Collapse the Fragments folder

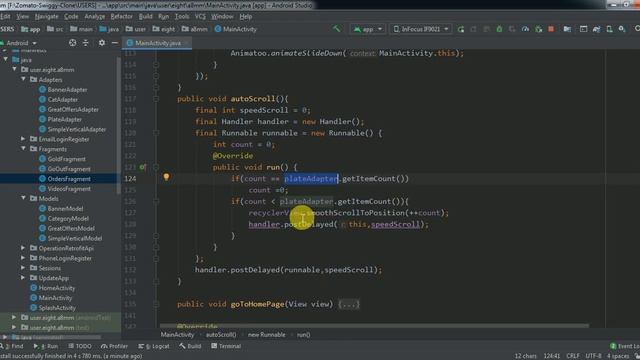pos(23,149)
